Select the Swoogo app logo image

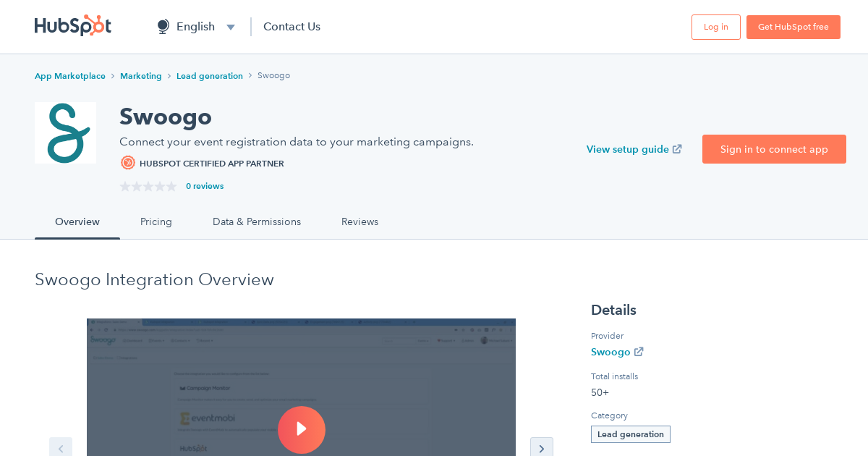[x=65, y=132]
